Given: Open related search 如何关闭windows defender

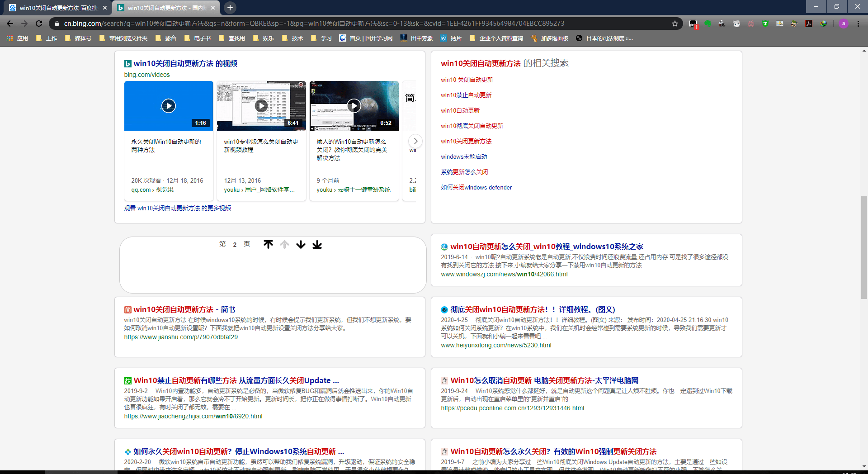Looking at the screenshot, I should click(476, 187).
